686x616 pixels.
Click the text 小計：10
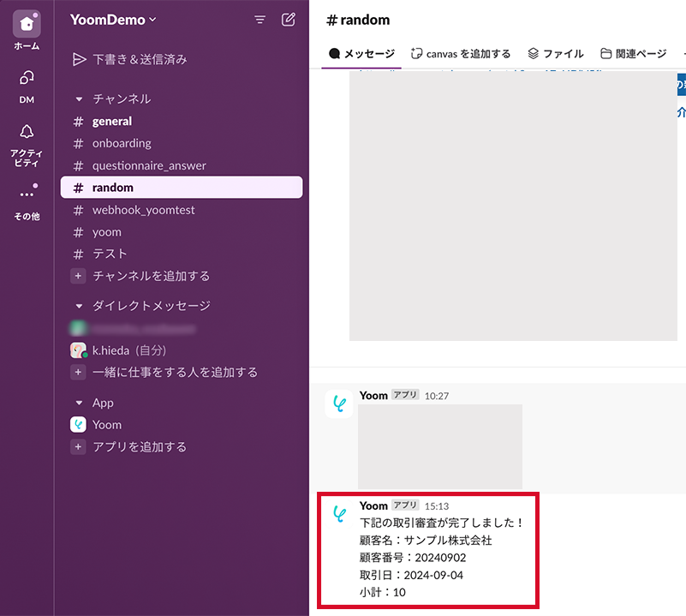click(x=382, y=592)
